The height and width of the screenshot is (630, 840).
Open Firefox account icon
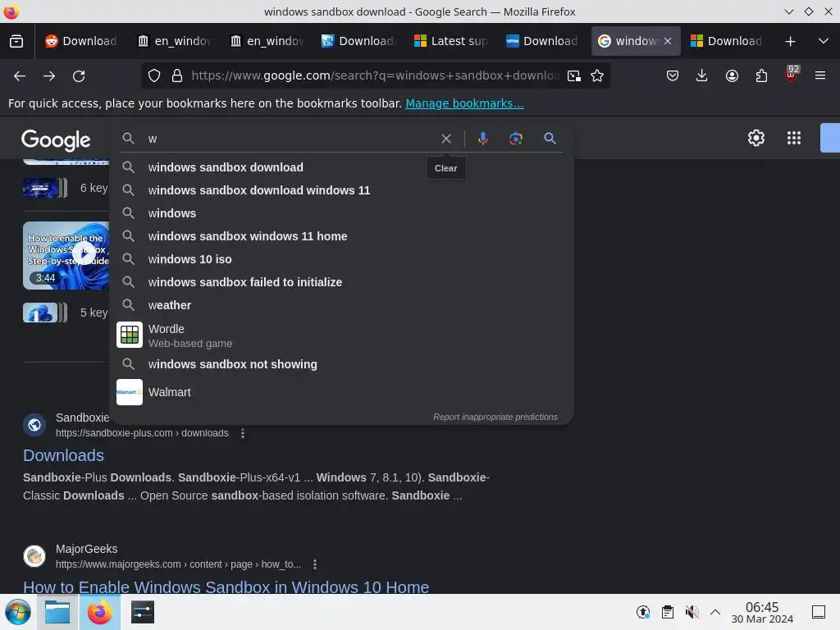[x=732, y=76]
